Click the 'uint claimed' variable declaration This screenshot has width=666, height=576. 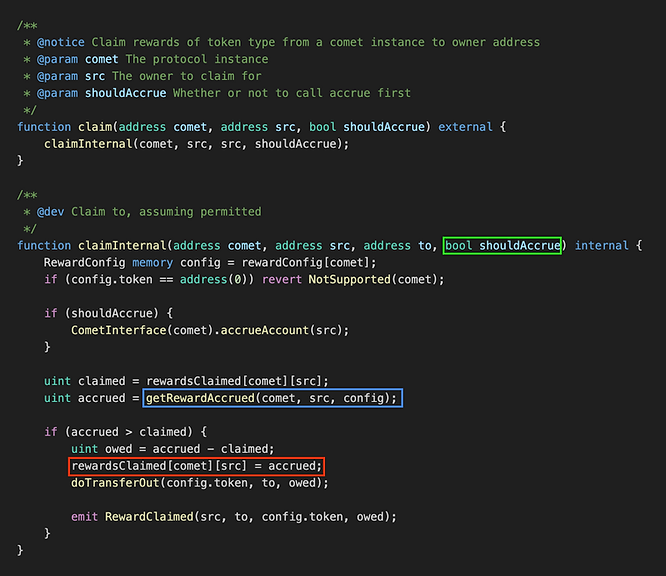coord(85,381)
